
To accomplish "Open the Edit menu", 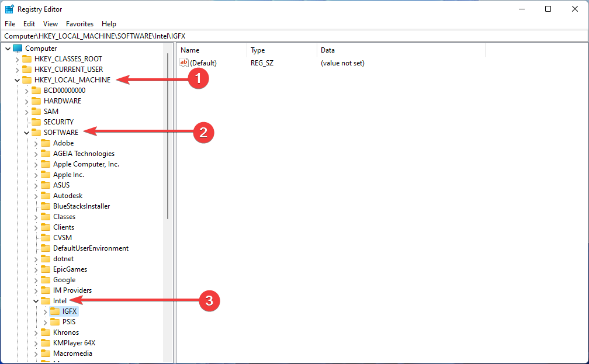I will tap(29, 23).
